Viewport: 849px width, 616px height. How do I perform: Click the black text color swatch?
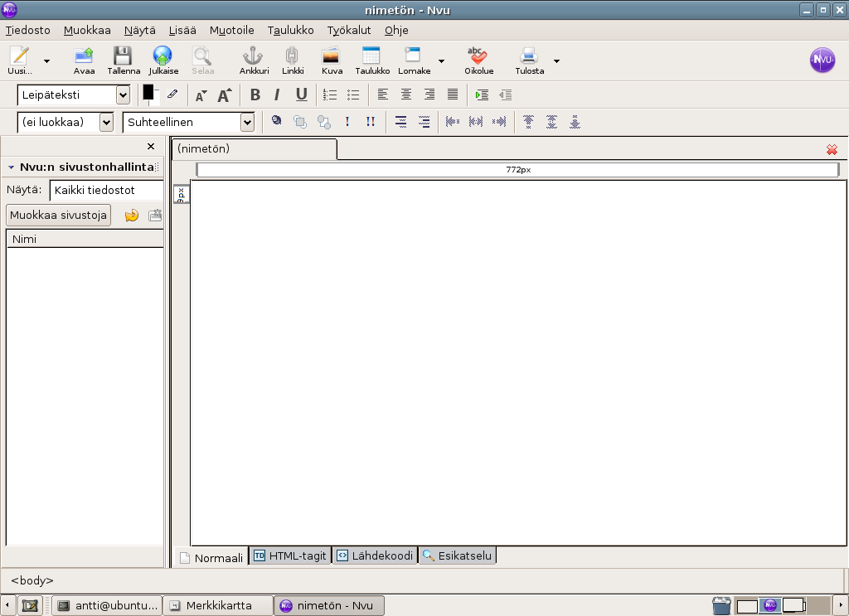(148, 93)
